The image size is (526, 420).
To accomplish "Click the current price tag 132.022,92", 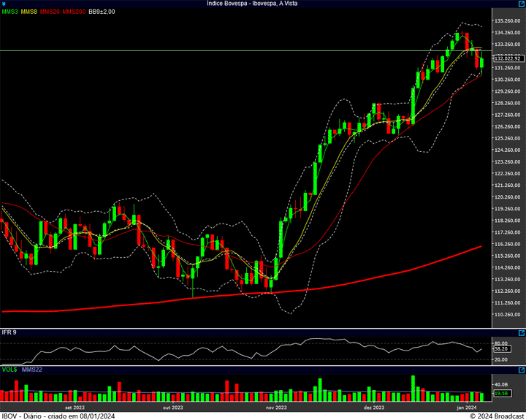I will point(507,58).
